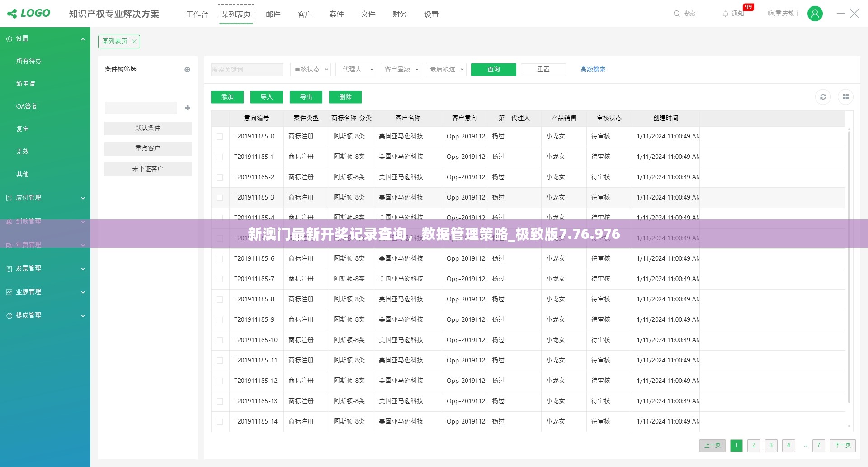Tick checkbox for row T201911185-10
The height and width of the screenshot is (467, 868).
pyautogui.click(x=220, y=340)
